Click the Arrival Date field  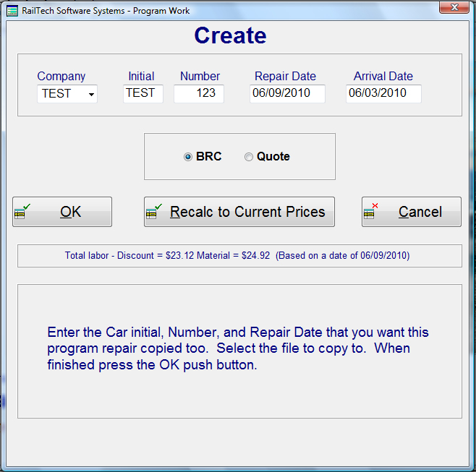pos(383,93)
